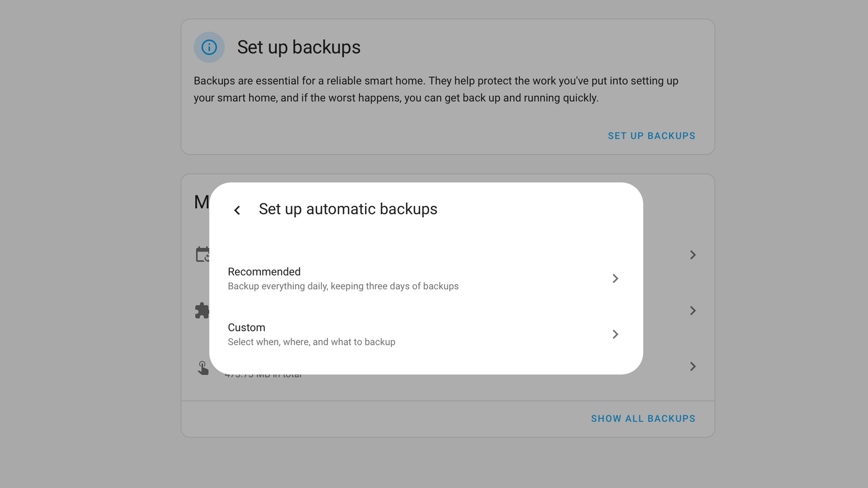Click SHOW ALL BACKUPS
Viewport: 868px width, 488px height.
(x=643, y=419)
